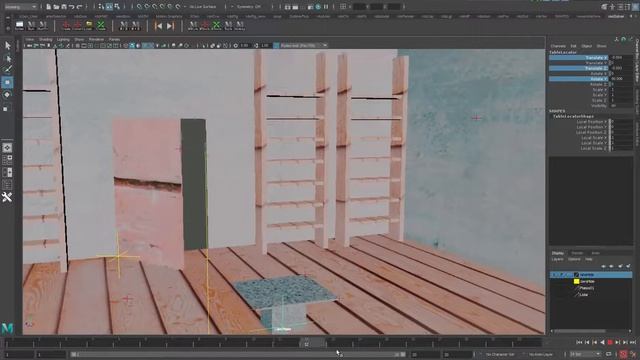Screen dimensions: 640x360
Task: Toggle snap to grids magnet icon
Action: tap(140, 7)
